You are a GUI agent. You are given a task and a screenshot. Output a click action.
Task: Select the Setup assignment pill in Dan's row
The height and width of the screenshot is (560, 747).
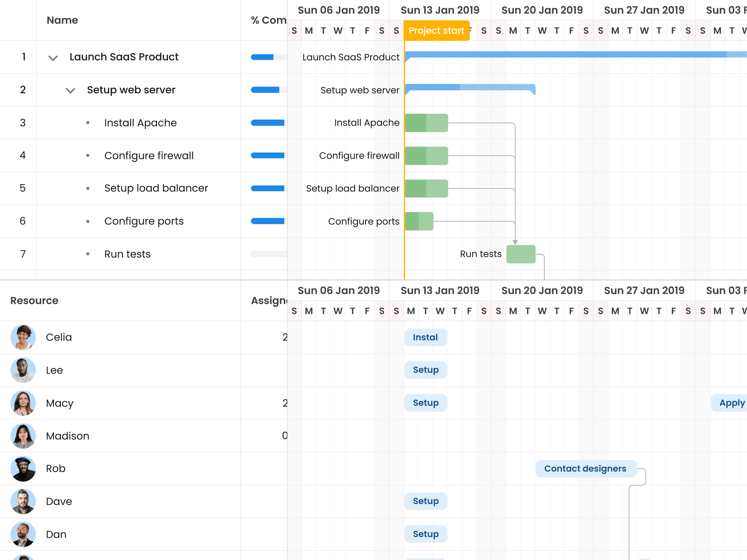click(425, 534)
